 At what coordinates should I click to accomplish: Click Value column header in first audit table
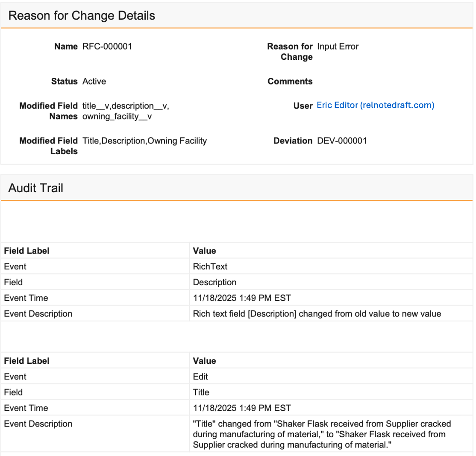tap(205, 251)
